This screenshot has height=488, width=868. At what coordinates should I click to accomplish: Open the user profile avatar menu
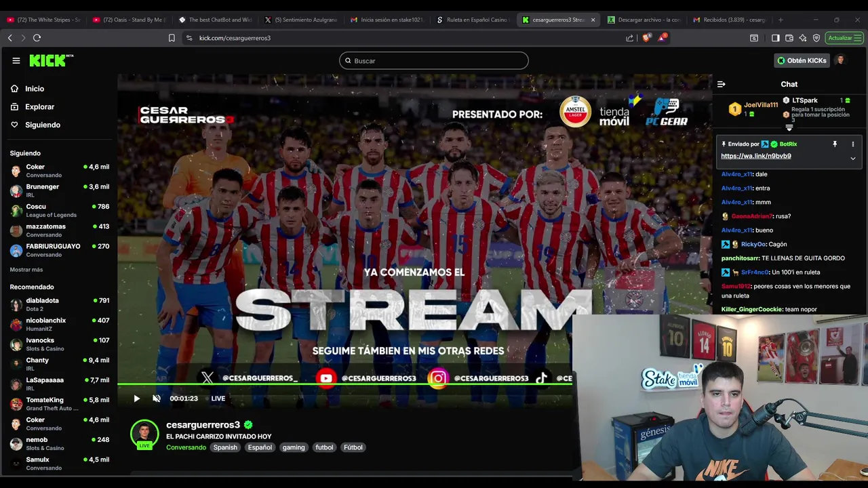coord(840,60)
